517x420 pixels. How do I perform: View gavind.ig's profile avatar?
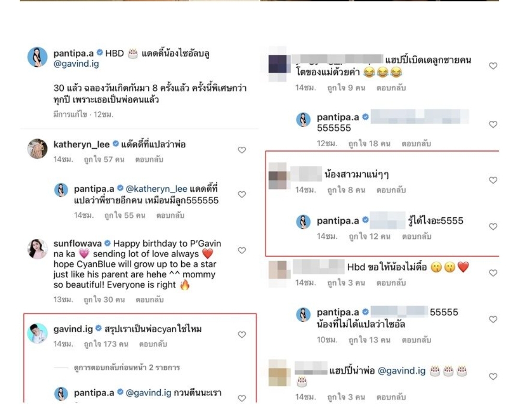coord(37,333)
